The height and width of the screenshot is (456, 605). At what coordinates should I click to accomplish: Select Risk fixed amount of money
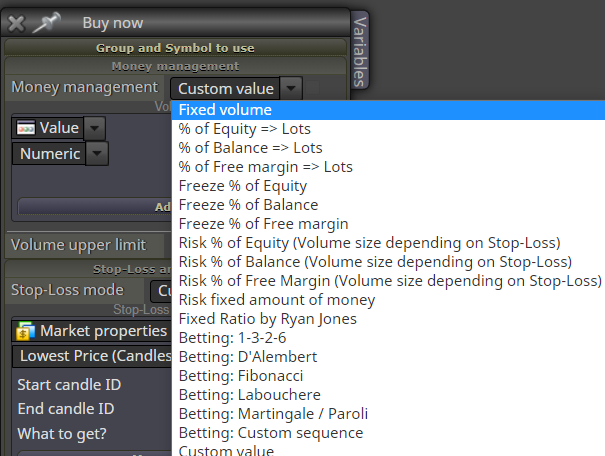click(388, 299)
